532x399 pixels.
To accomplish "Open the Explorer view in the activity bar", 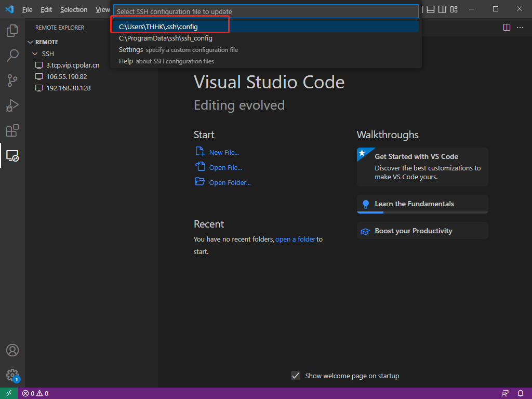I will point(11,30).
